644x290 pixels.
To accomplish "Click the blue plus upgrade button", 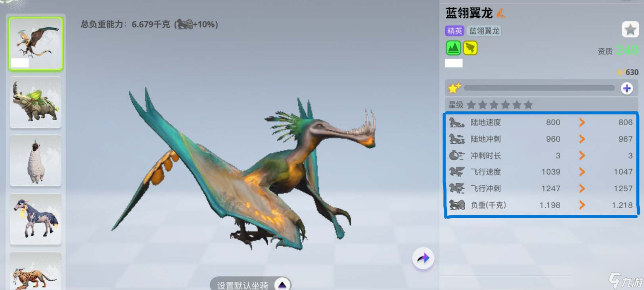I will pos(627,88).
